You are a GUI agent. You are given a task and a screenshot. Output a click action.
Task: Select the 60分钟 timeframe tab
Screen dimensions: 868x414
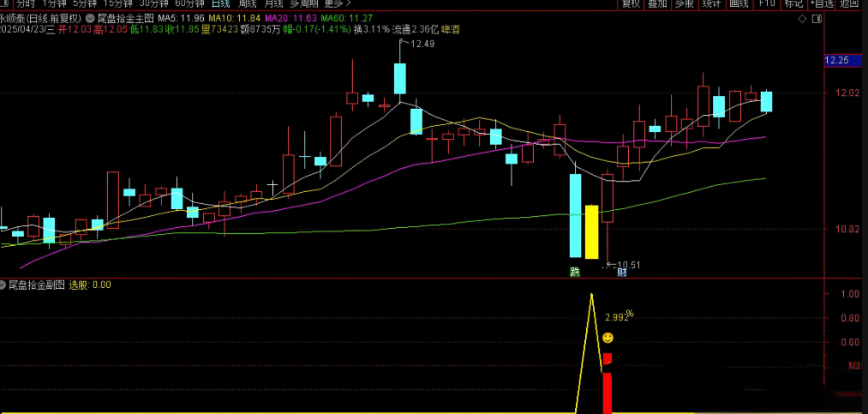(189, 3)
